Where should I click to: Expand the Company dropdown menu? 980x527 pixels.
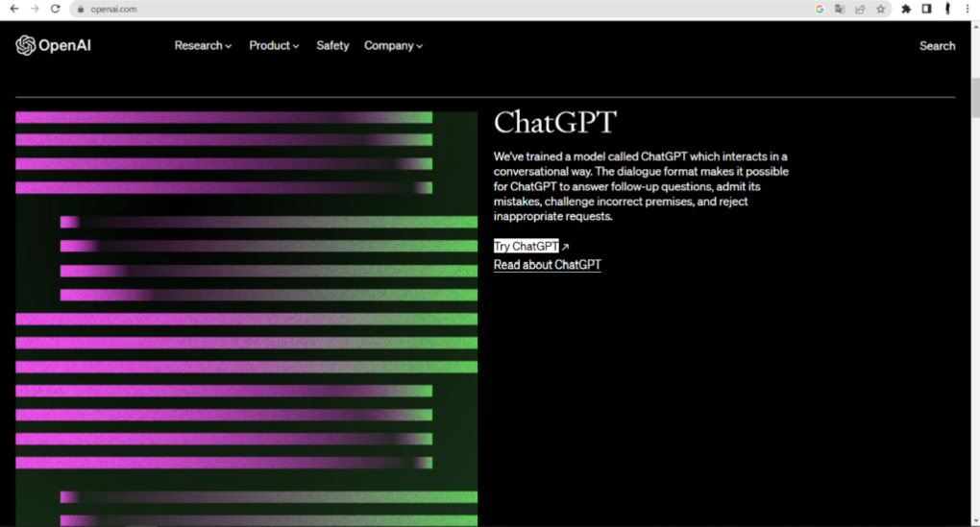[393, 45]
